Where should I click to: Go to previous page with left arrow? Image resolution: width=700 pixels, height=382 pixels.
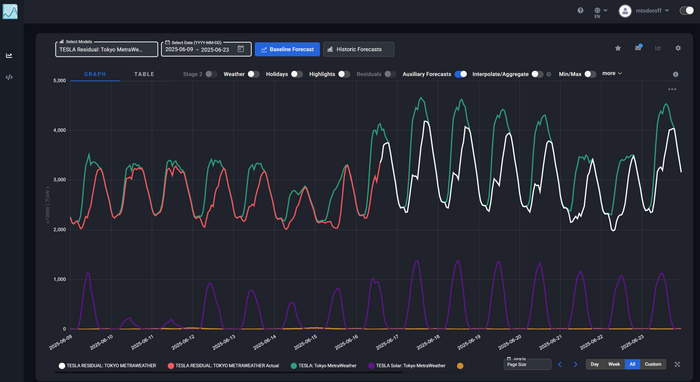pyautogui.click(x=560, y=365)
